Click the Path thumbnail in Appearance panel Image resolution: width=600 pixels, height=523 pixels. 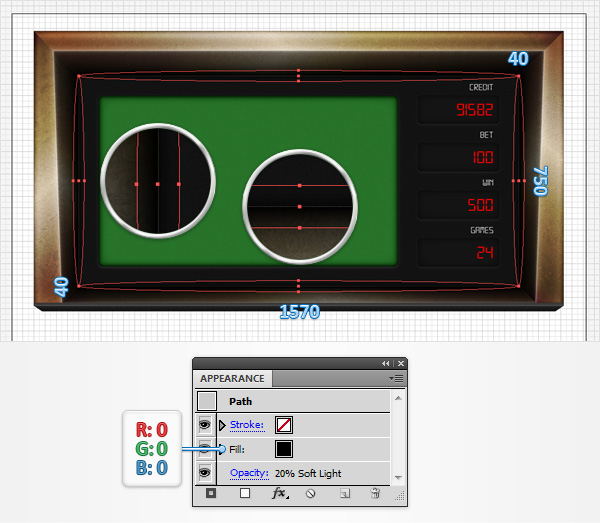click(x=207, y=401)
